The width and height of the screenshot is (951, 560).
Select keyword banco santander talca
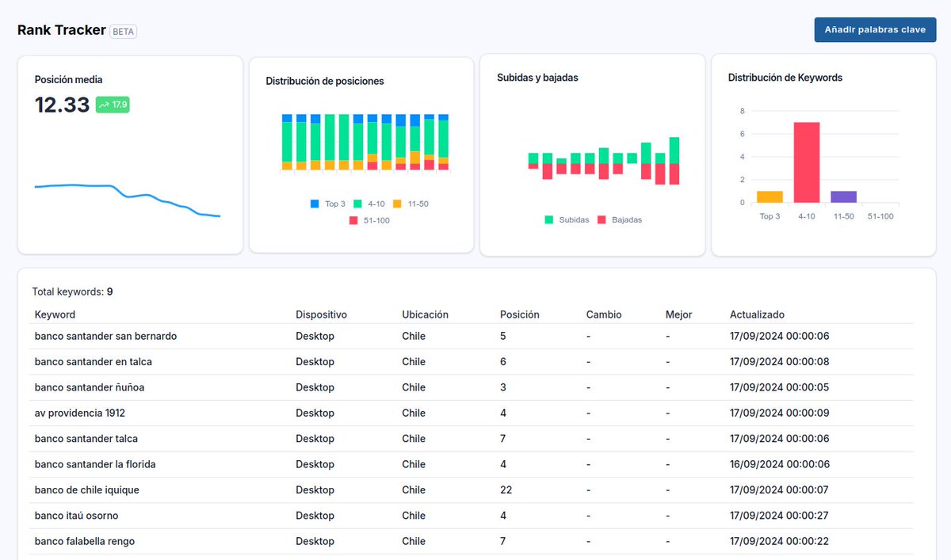point(86,438)
